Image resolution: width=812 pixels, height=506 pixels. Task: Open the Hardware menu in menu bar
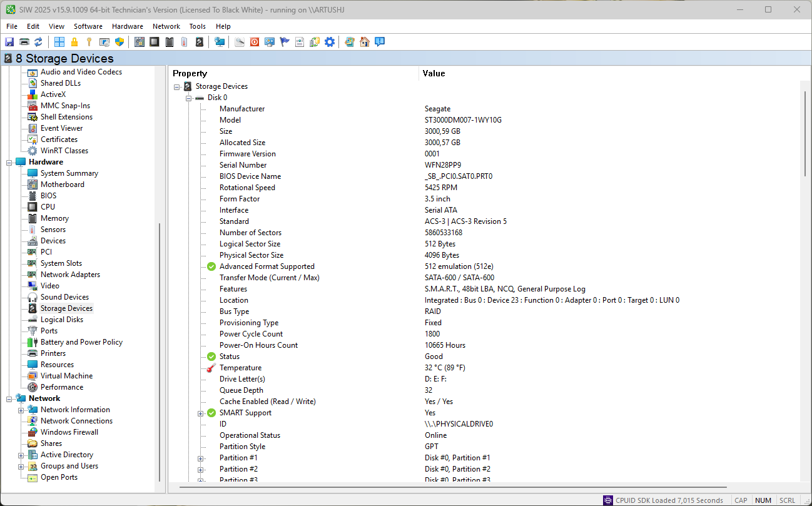pos(127,26)
